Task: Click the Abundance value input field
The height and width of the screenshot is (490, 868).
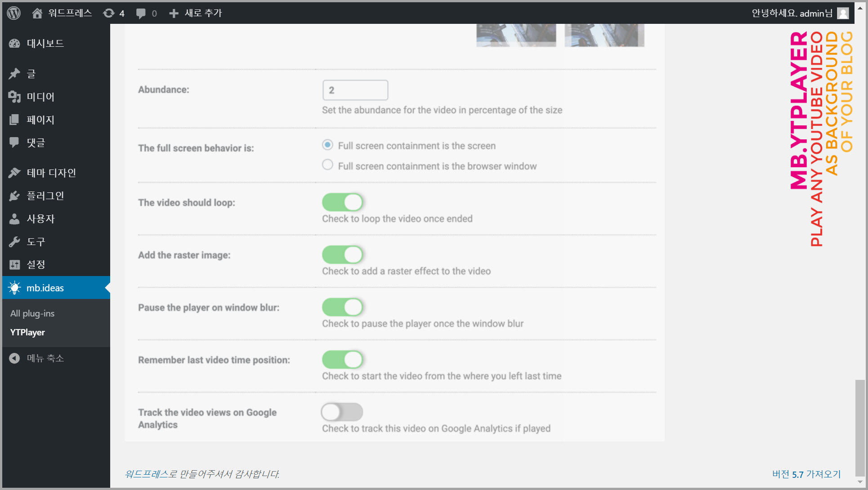Action: [x=355, y=90]
